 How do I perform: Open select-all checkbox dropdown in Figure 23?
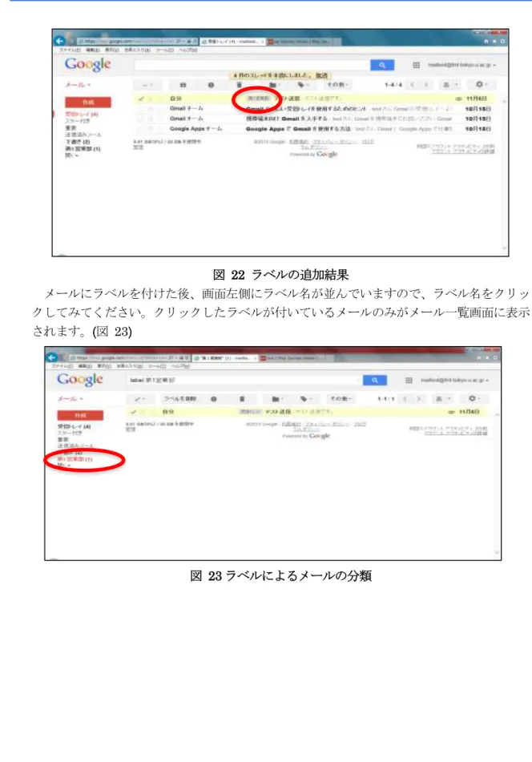(140, 399)
